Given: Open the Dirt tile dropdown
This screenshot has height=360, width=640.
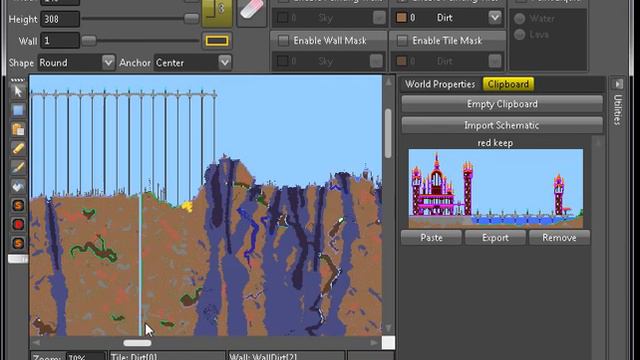Looking at the screenshot, I should click(x=495, y=18).
